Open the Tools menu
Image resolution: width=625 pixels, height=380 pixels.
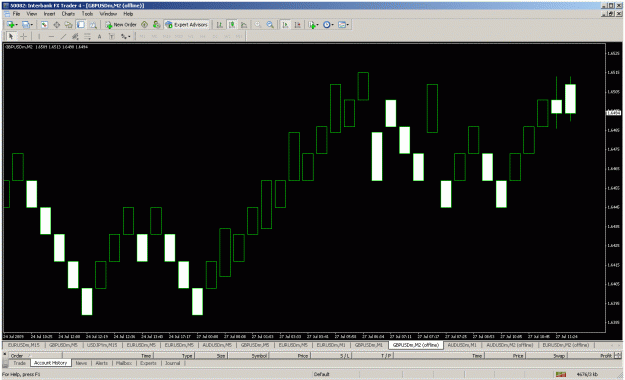click(x=87, y=14)
